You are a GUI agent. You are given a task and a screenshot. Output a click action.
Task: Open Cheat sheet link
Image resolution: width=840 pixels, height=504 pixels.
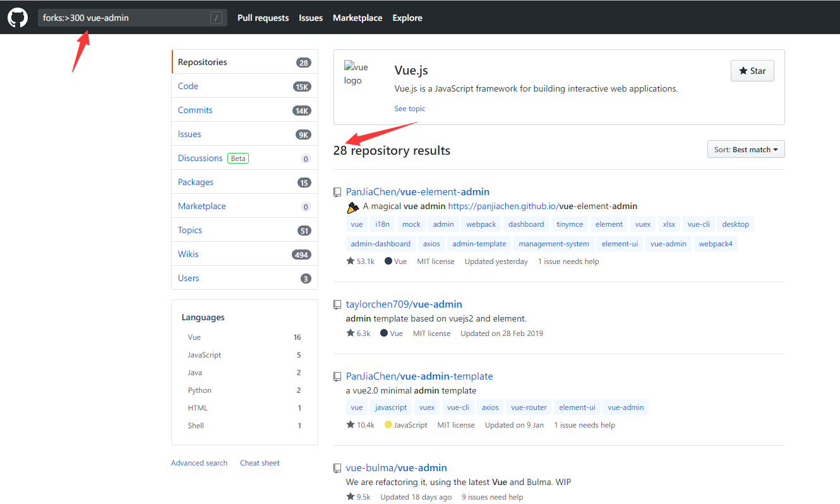[x=260, y=463]
